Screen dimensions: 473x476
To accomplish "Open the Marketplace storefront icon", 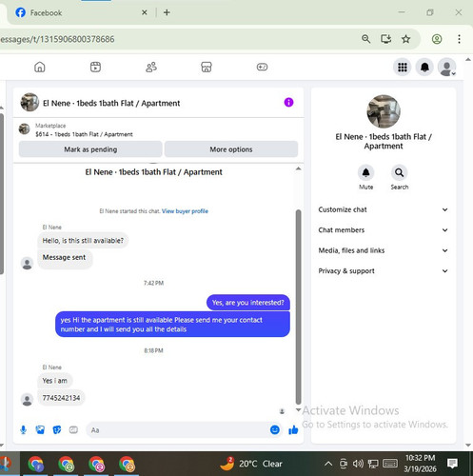I will point(207,67).
